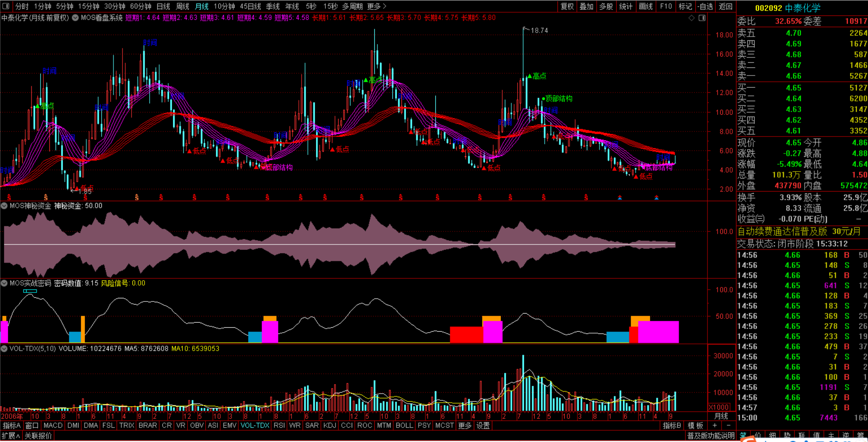Viewport: 868px width, 442px height.
Task: Expand the 指标A indicator group
Action: pos(11,426)
